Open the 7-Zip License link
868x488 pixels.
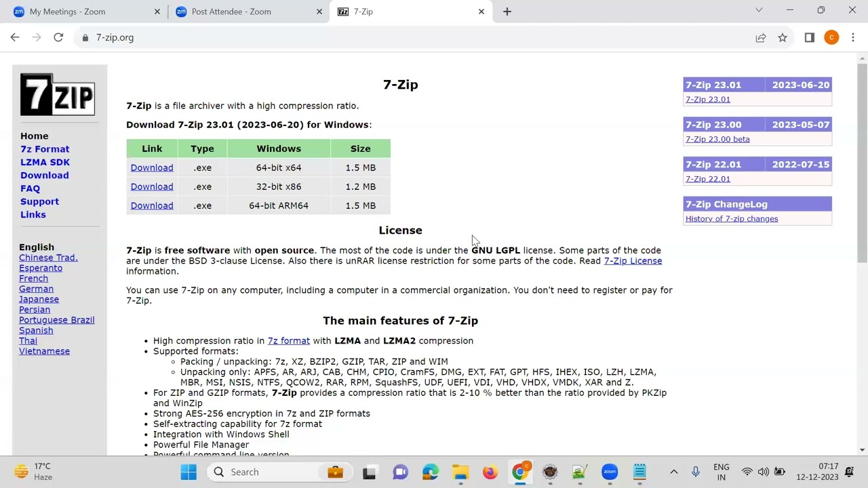tap(633, 261)
